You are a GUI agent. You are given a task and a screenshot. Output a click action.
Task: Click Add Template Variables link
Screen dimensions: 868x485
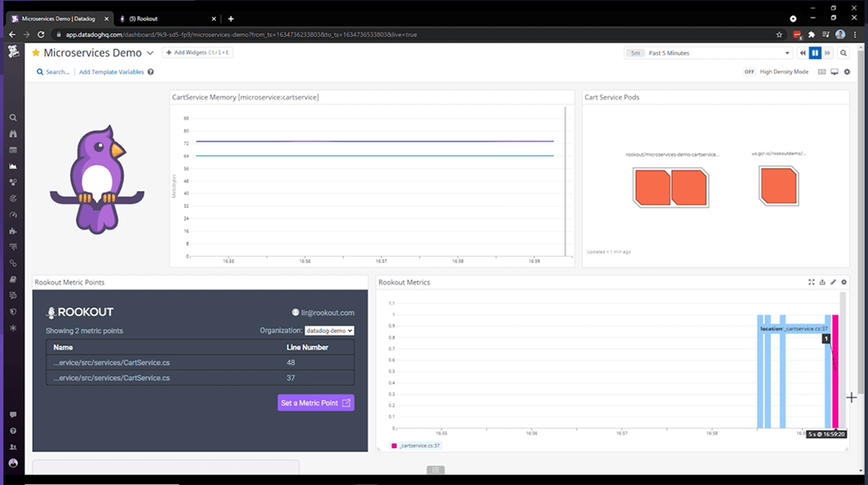111,71
